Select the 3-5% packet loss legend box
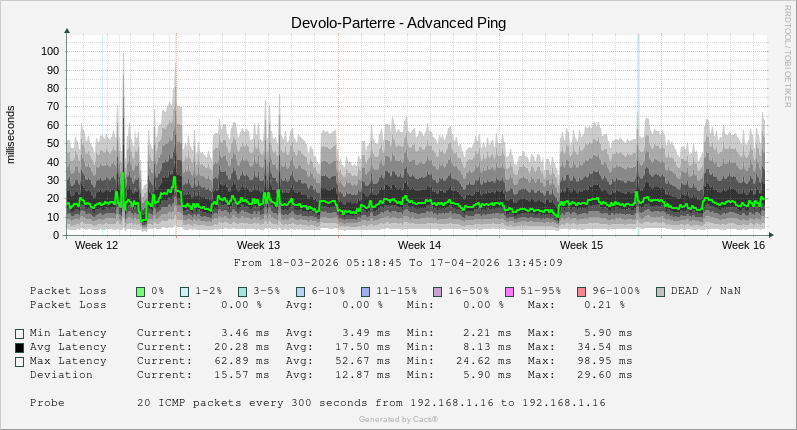The width and height of the screenshot is (797, 430). pos(243,291)
